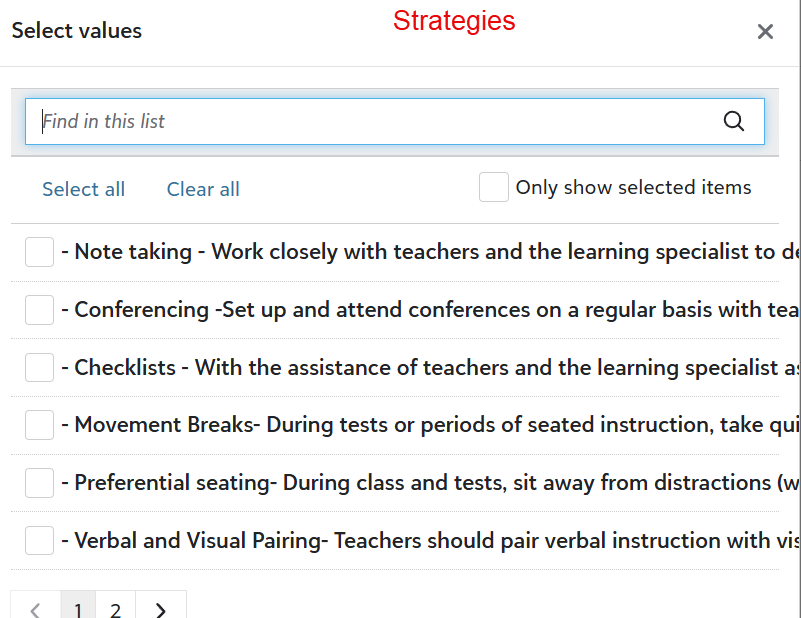801x618 pixels.
Task: Switch to page 2 of the list
Action: point(116,608)
